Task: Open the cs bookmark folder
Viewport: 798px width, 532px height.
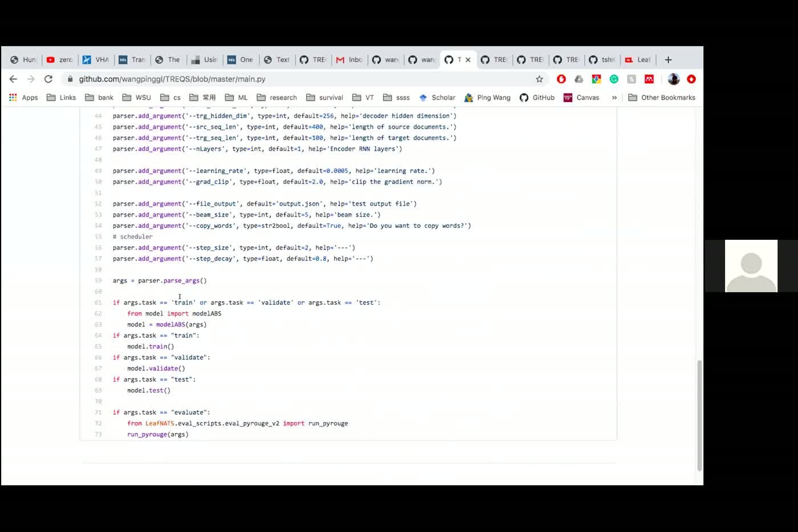Action: pyautogui.click(x=170, y=97)
